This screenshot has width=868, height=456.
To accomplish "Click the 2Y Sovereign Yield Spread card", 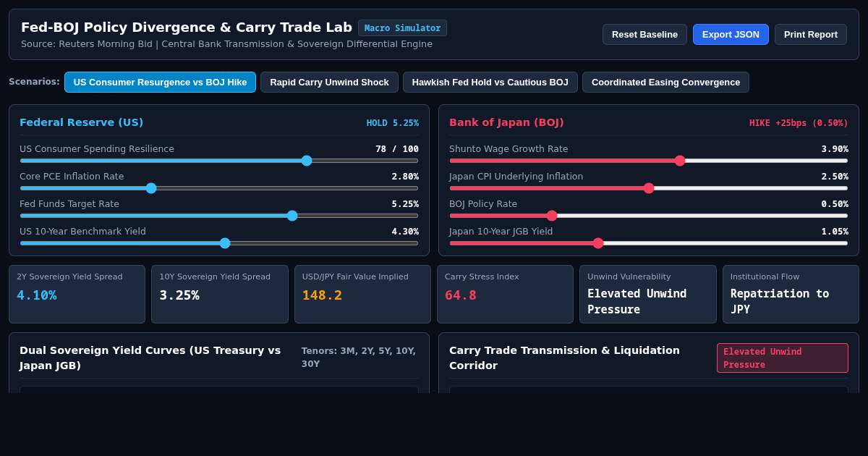I will (x=77, y=294).
